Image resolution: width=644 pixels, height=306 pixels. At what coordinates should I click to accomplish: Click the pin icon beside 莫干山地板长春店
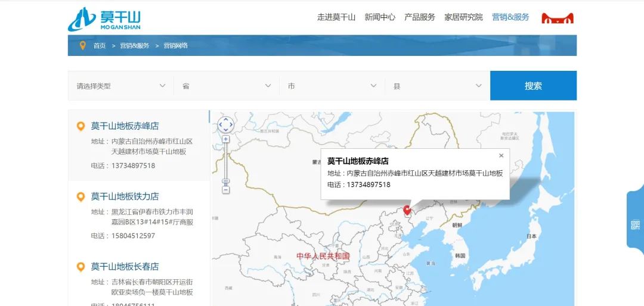81,267
